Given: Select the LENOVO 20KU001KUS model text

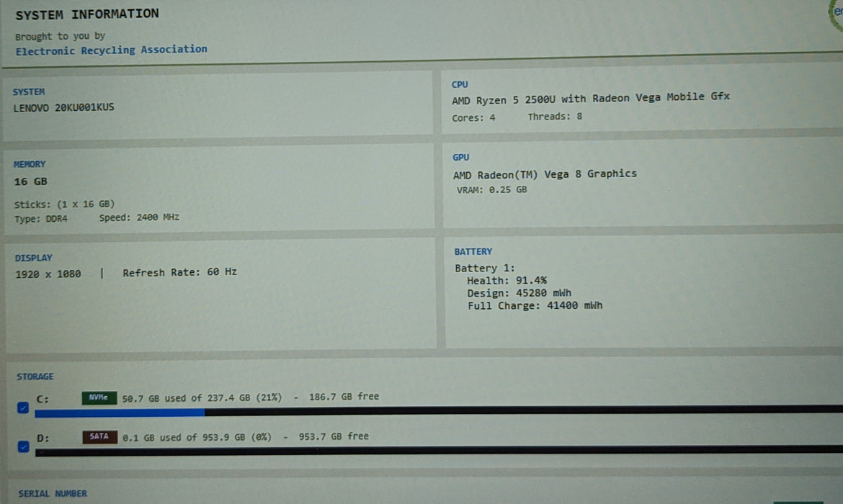Looking at the screenshot, I should (64, 107).
